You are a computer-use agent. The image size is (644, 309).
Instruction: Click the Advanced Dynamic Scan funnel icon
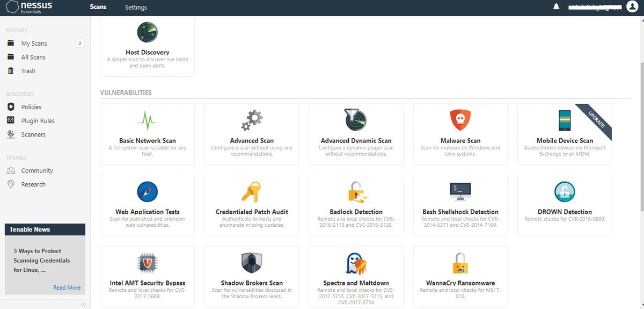click(355, 120)
